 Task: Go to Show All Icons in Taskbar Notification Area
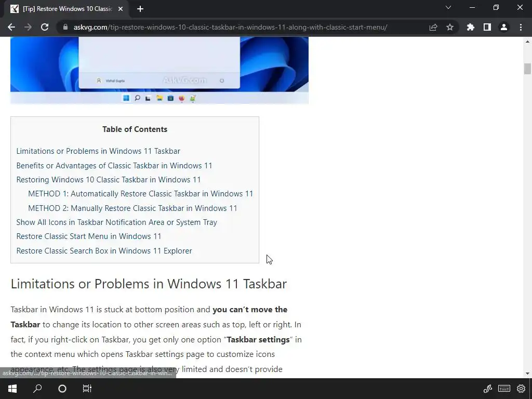117,222
